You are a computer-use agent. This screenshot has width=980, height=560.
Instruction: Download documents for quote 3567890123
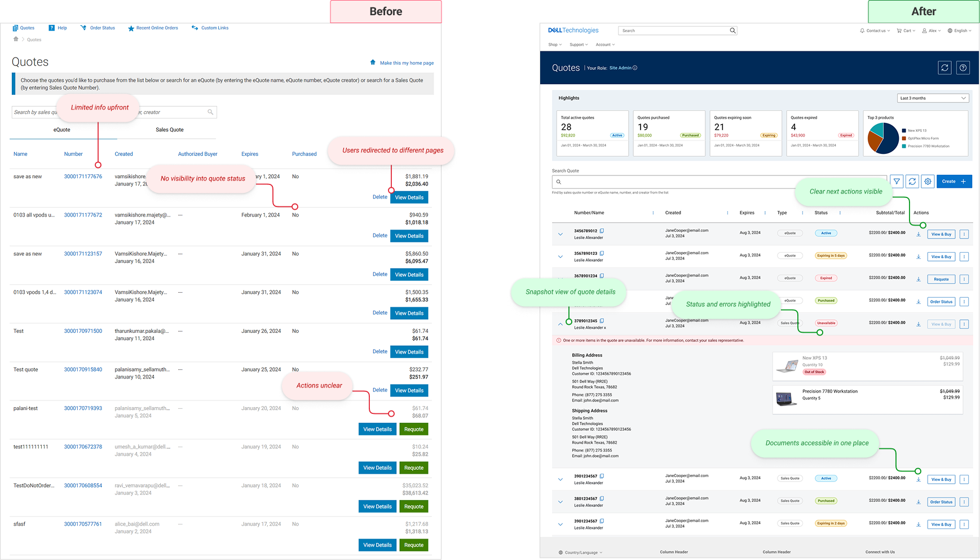click(x=919, y=257)
